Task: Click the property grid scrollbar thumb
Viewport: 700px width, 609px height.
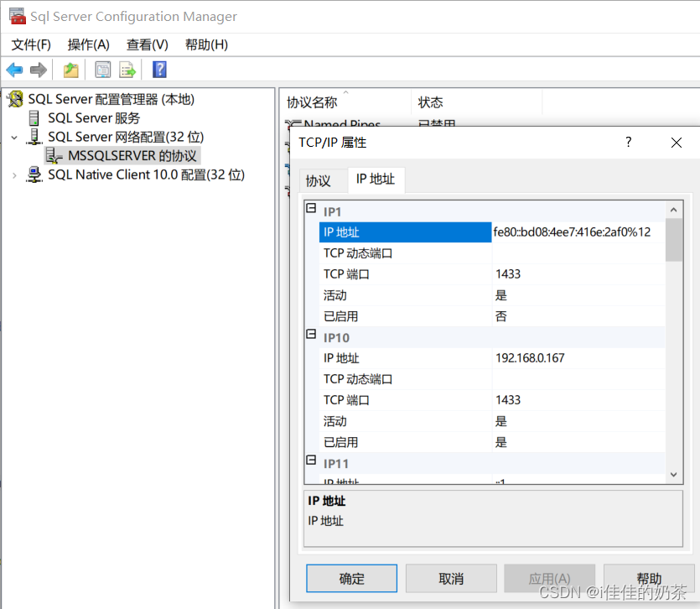Action: coord(674,239)
